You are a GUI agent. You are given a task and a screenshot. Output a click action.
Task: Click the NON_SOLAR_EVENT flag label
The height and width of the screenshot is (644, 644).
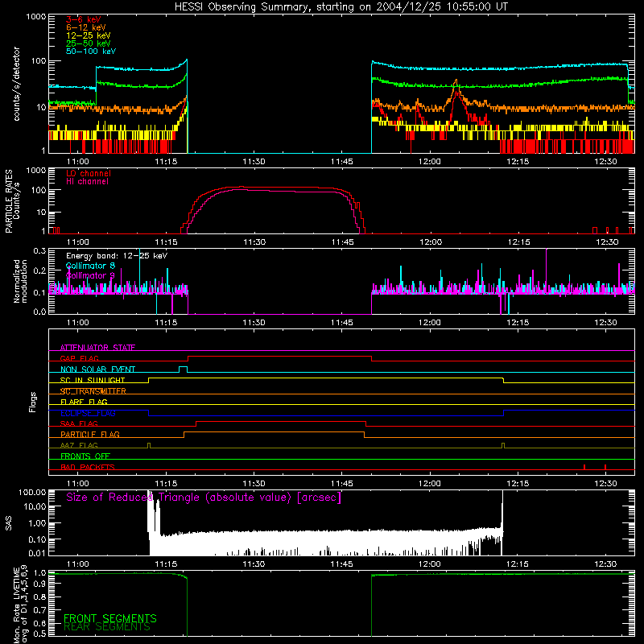97,369
